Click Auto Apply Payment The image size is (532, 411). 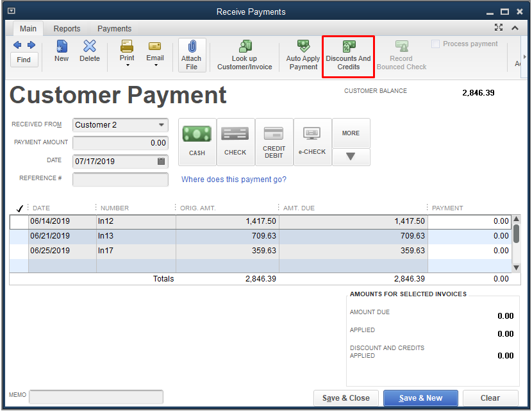pos(303,55)
